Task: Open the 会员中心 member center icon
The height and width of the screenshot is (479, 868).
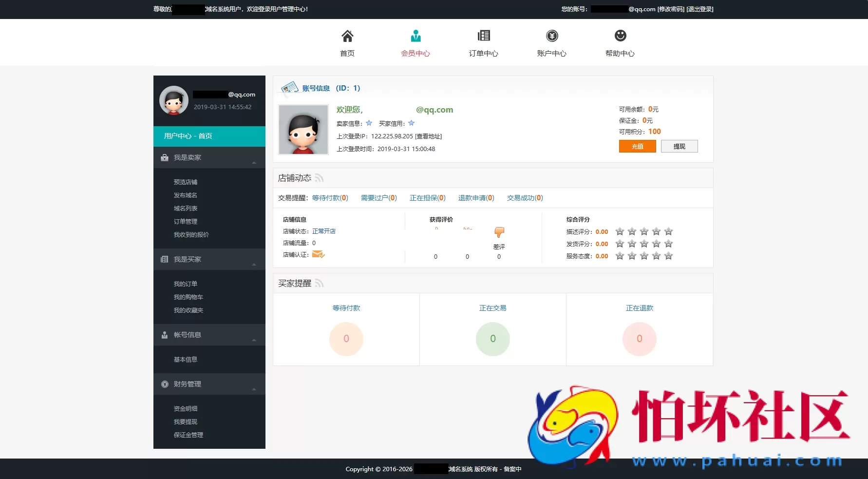Action: point(415,36)
